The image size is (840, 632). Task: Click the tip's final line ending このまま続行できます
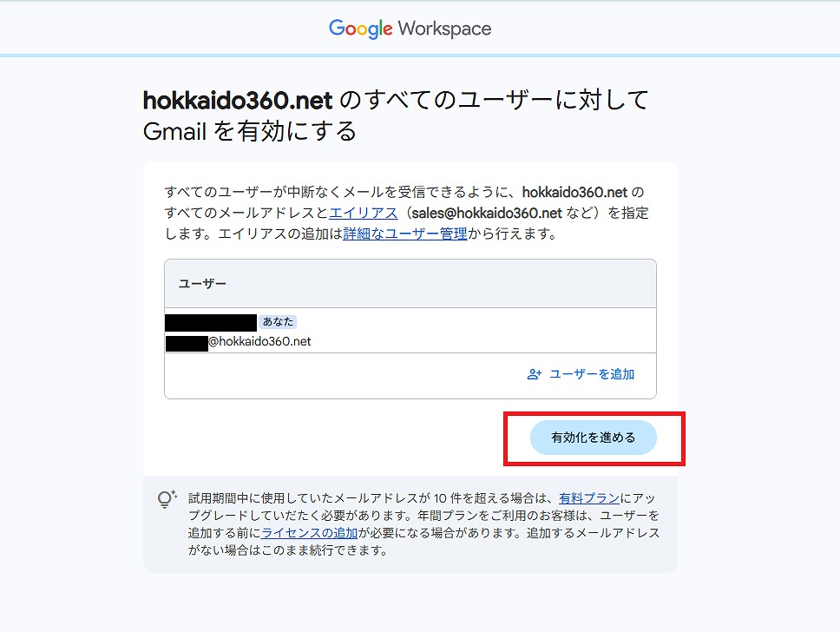pyautogui.click(x=286, y=550)
